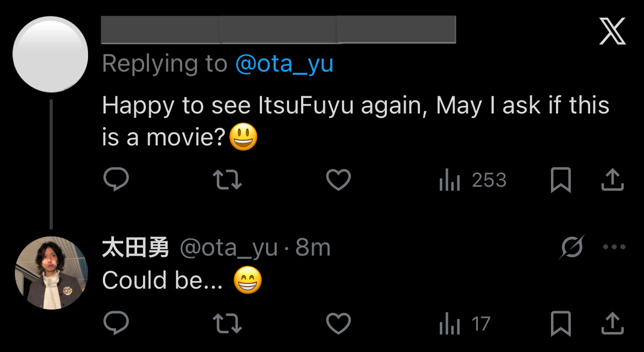Like the ItsuFuyu movie question reply

point(337,180)
